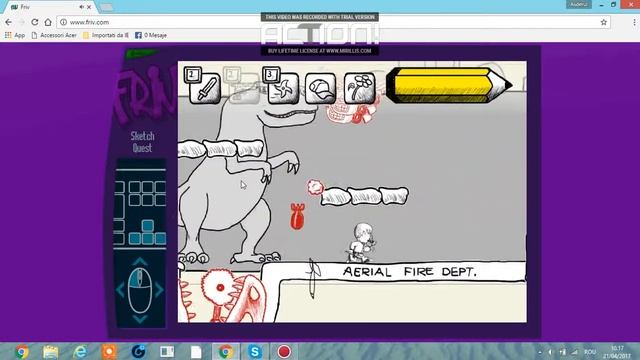Open the Chrome home page button
This screenshot has height=360, width=640.
pos(48,22)
